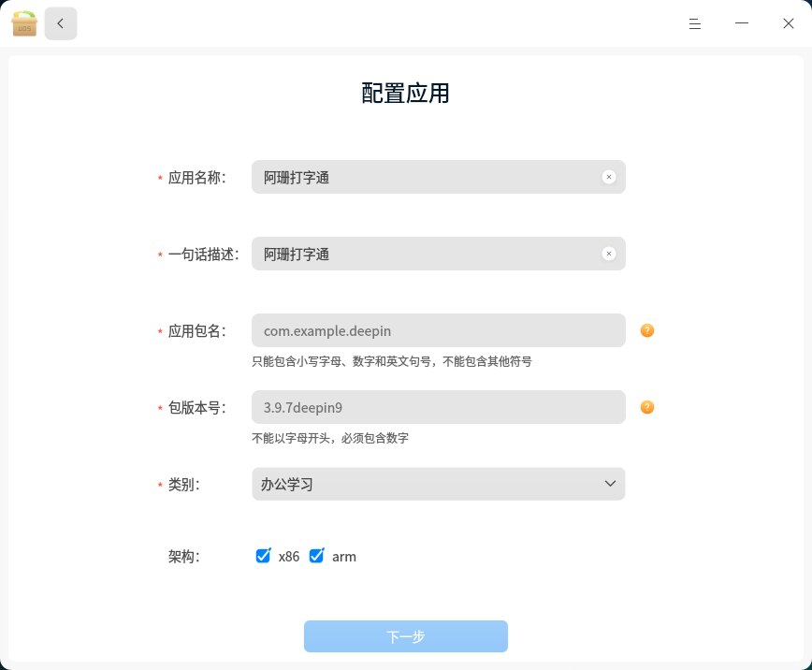The height and width of the screenshot is (670, 812).
Task: Minimize the window
Action: pyautogui.click(x=742, y=23)
